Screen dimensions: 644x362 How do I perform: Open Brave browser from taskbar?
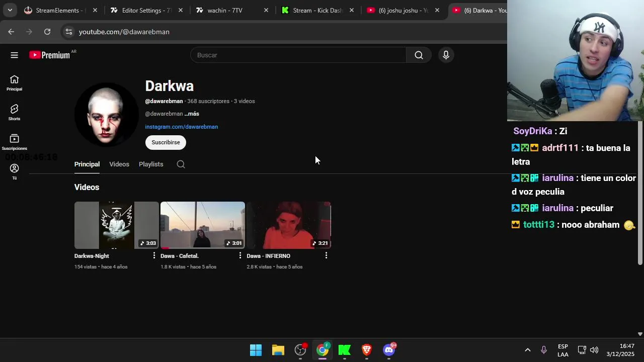click(367, 350)
